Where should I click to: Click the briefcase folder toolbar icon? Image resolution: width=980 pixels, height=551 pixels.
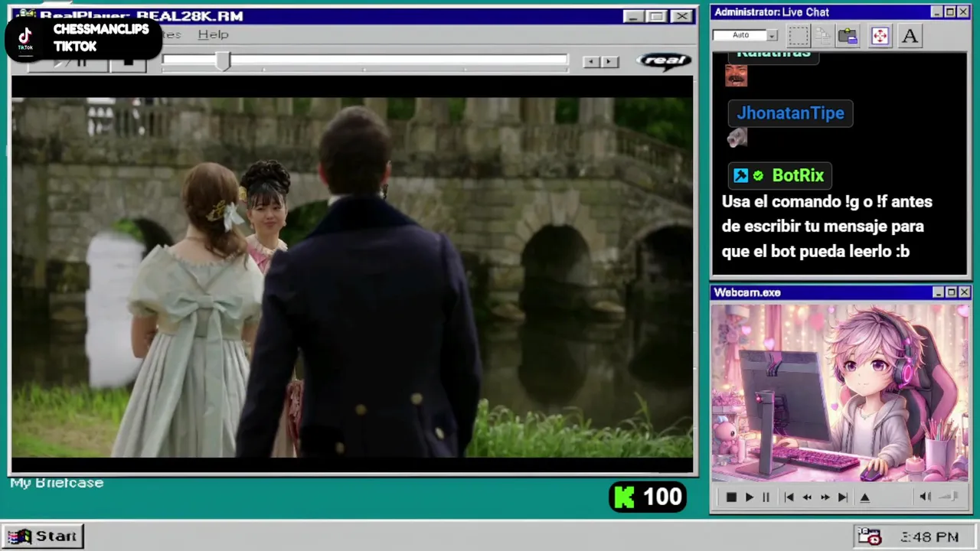coord(848,36)
